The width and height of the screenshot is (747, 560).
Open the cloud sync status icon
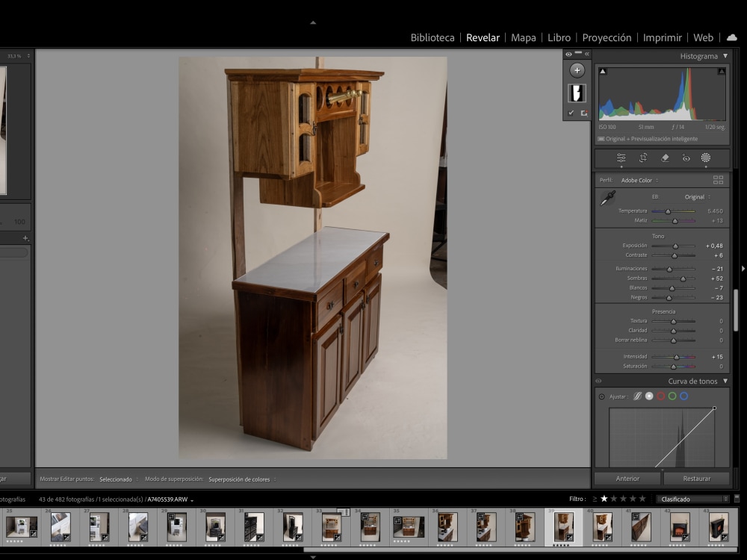[732, 37]
